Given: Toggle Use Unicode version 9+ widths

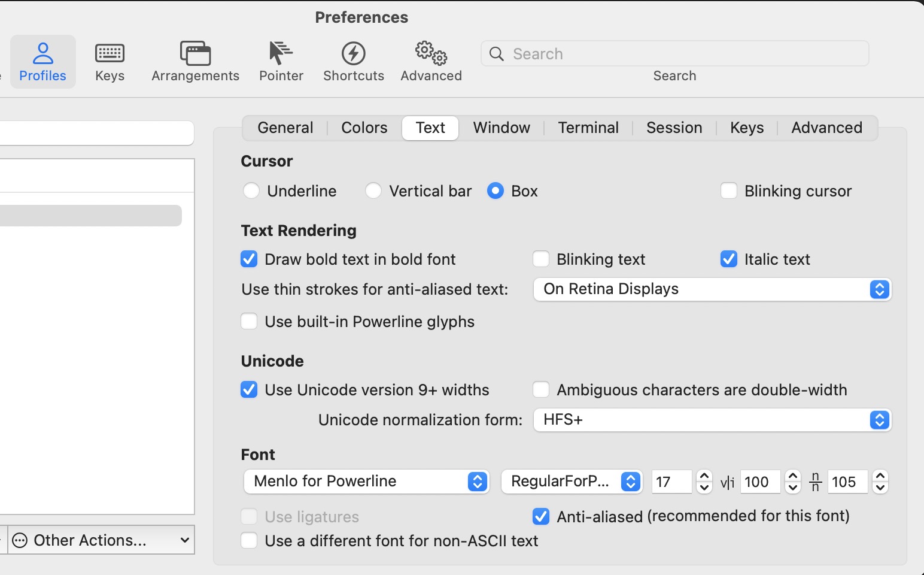Looking at the screenshot, I should pos(249,390).
